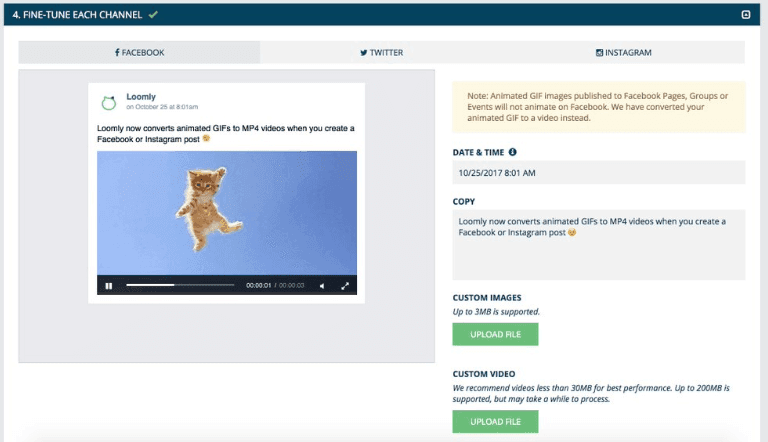Pause the kitten video preview
Image resolution: width=768 pixels, height=442 pixels.
click(109, 286)
